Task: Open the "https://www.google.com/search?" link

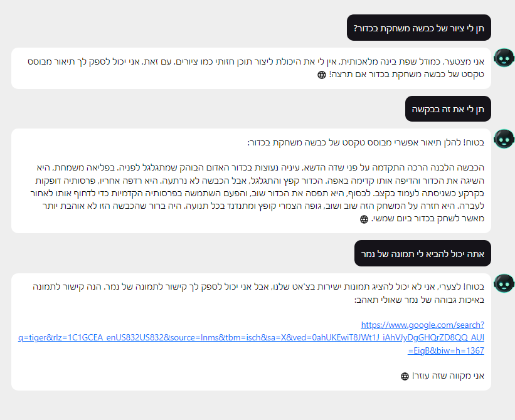Action: point(423,325)
